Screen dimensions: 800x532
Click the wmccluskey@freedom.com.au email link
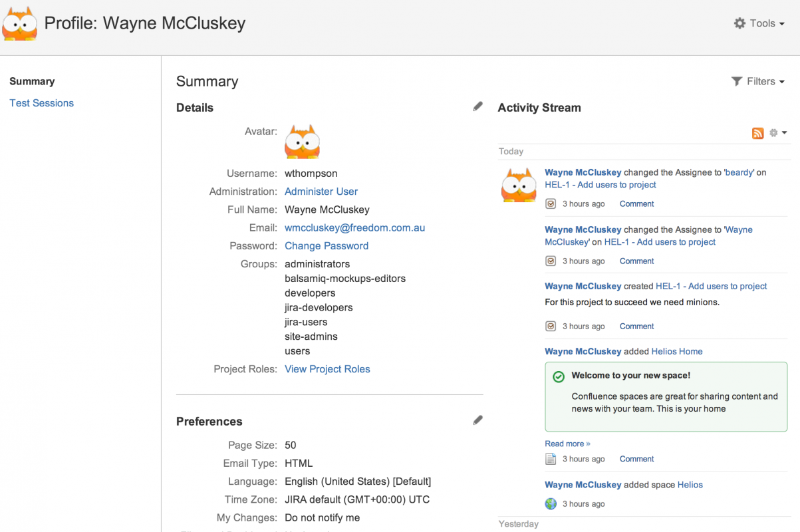tap(354, 227)
